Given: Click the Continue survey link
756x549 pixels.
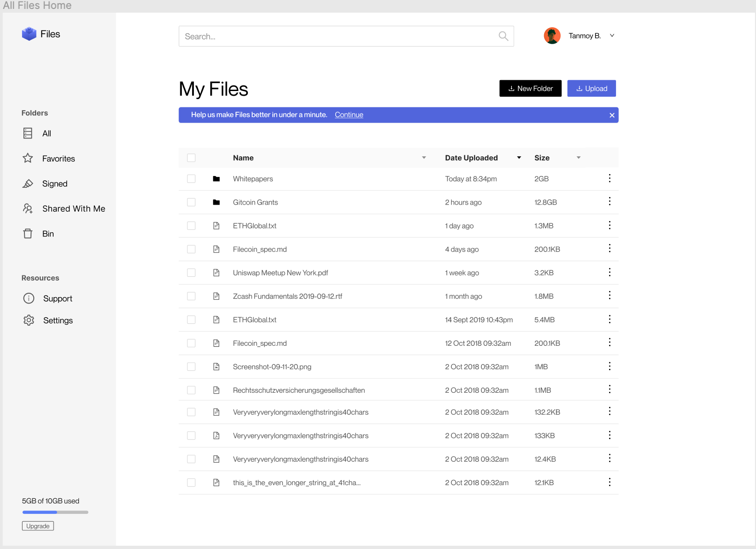Looking at the screenshot, I should pos(349,114).
